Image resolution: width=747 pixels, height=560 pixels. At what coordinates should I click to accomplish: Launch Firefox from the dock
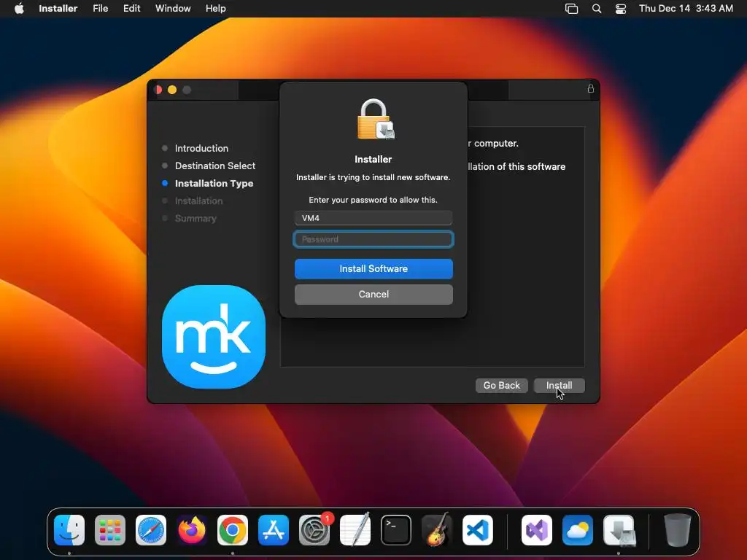(x=192, y=530)
